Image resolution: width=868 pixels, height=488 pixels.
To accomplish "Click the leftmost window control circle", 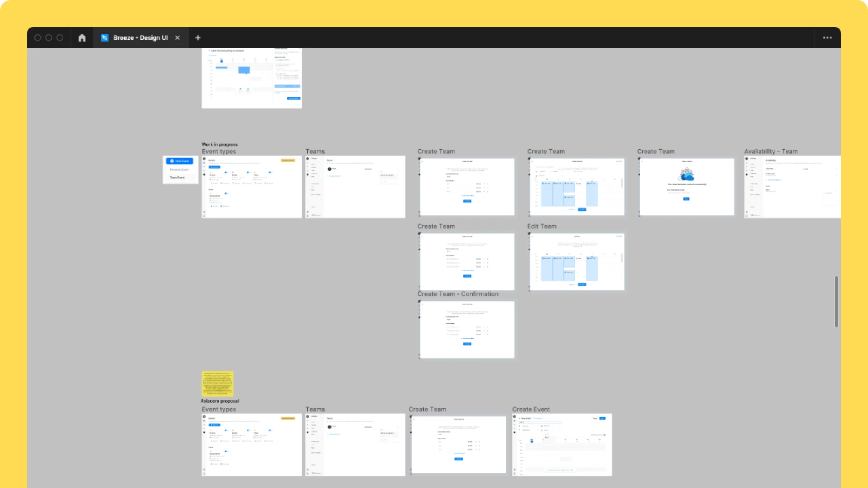I will point(38,38).
